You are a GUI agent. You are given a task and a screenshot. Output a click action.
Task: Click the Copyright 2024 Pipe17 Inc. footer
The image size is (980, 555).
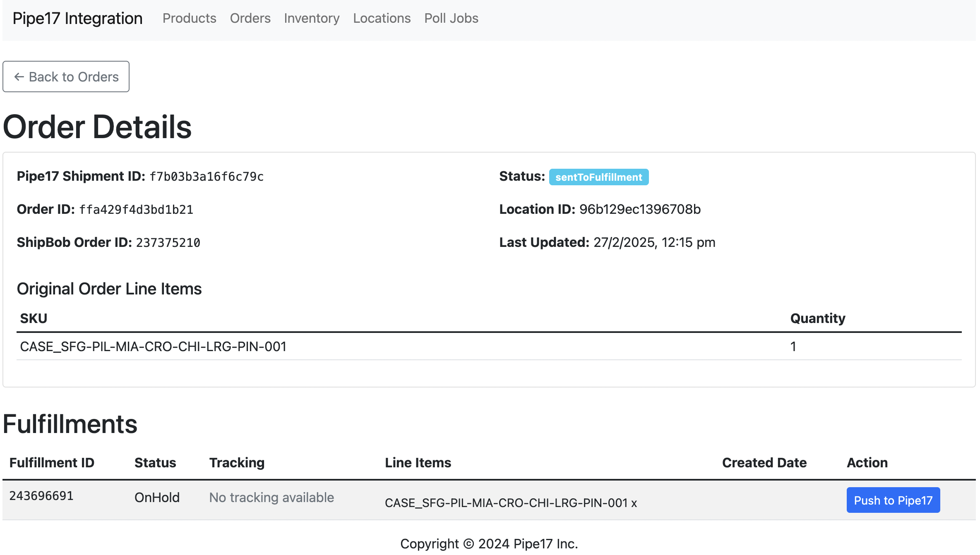tap(489, 544)
